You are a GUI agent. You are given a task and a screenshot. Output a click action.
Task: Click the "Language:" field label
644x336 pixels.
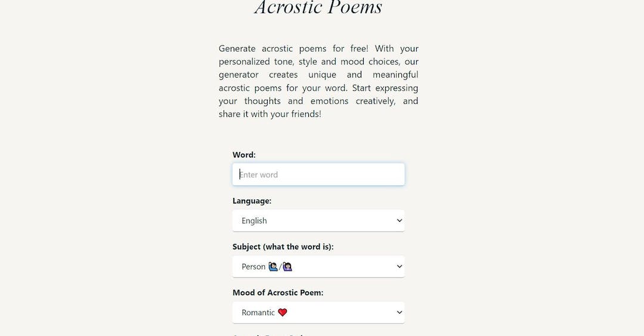click(x=252, y=201)
